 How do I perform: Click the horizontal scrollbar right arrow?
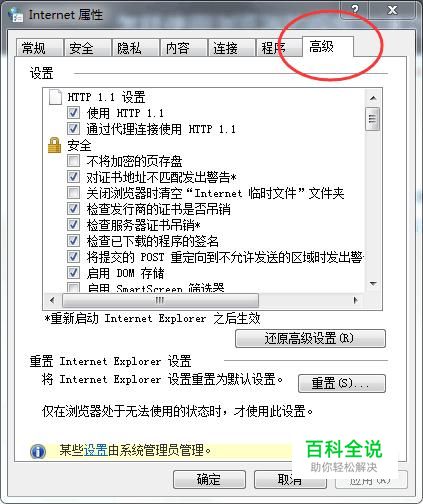point(355,300)
